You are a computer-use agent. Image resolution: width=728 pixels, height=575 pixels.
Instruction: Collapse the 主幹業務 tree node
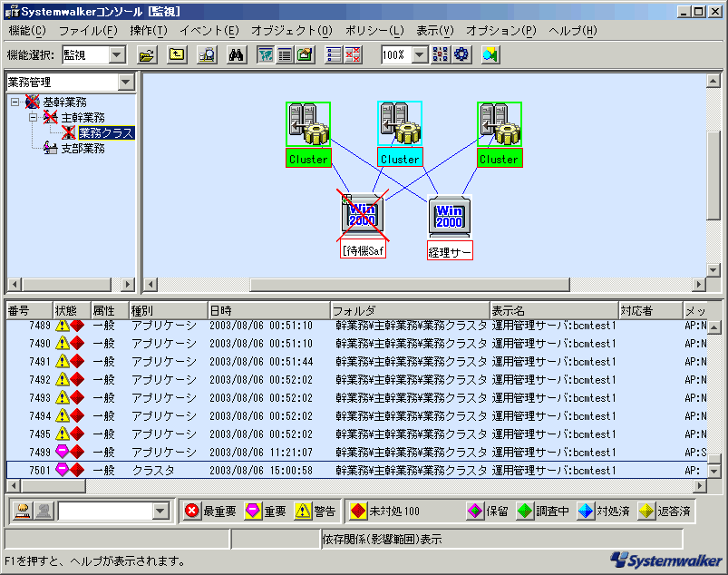pyautogui.click(x=34, y=118)
